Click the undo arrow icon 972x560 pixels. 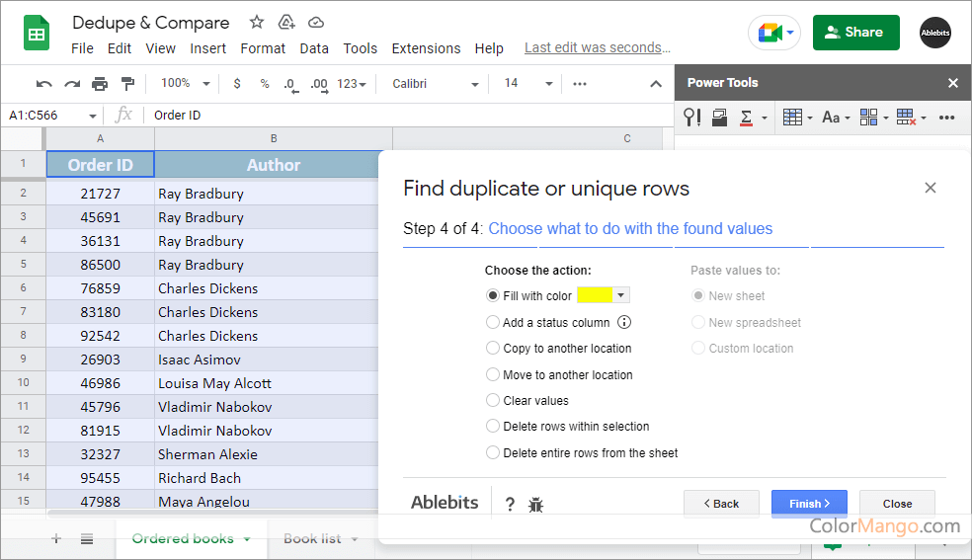click(44, 84)
